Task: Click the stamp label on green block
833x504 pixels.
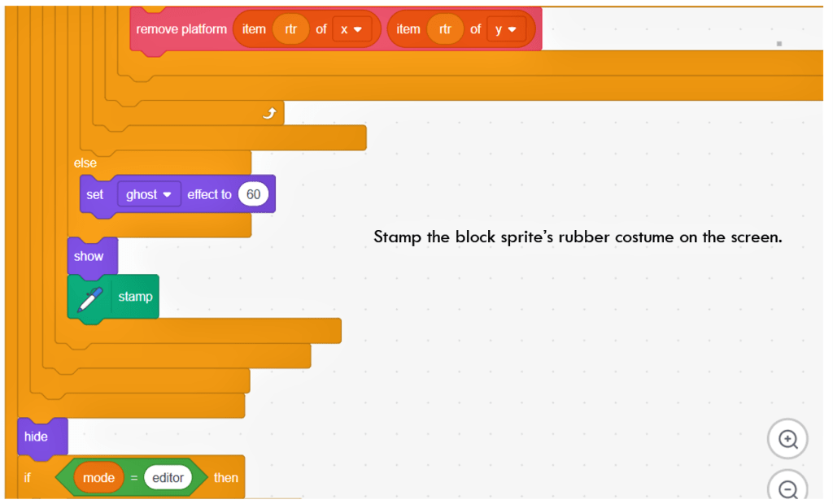Action: click(135, 297)
